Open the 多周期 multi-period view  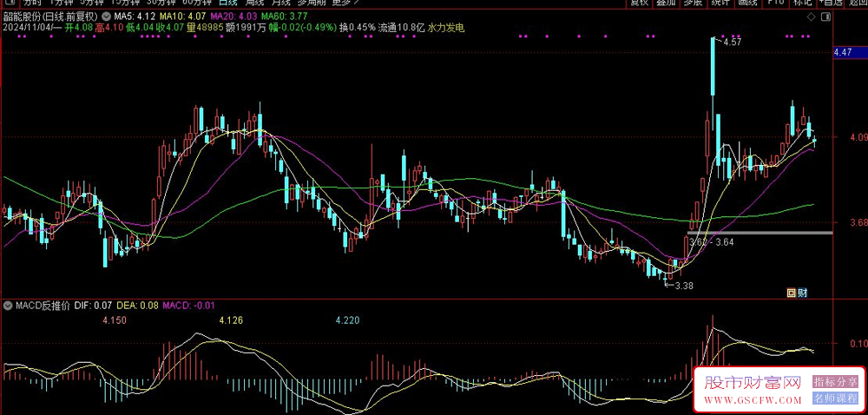point(311,3)
